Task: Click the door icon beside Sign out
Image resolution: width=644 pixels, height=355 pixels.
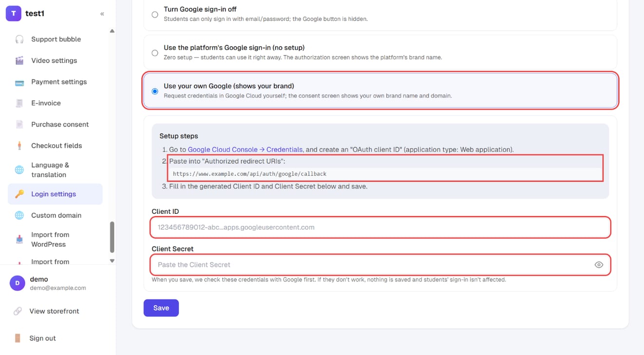Action: pyautogui.click(x=18, y=338)
